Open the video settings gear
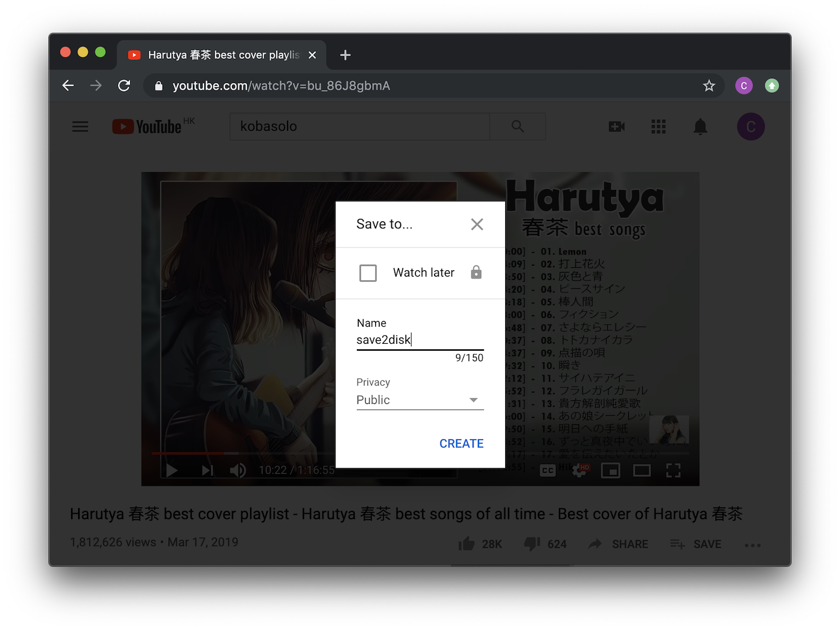Viewport: 840px width, 631px height. (x=580, y=470)
